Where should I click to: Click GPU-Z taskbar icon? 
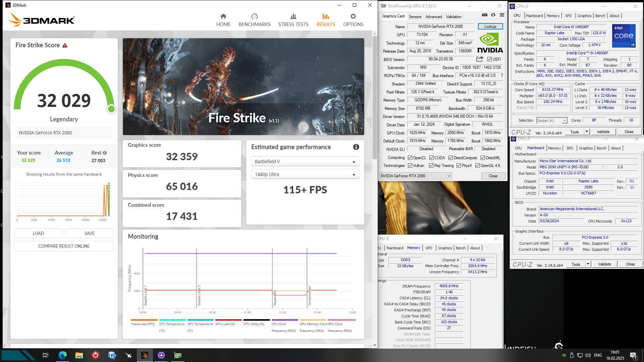[178, 355]
